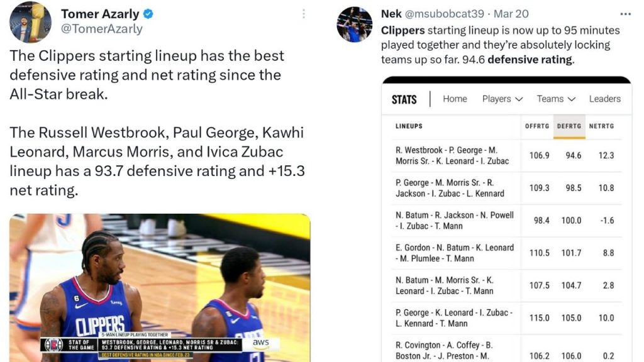Expand the Teams dropdown in the stats nav

pos(554,99)
